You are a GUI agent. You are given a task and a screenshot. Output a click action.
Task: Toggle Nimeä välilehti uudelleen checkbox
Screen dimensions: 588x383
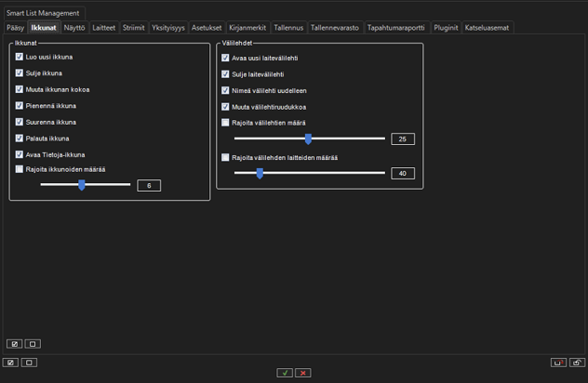click(x=225, y=90)
